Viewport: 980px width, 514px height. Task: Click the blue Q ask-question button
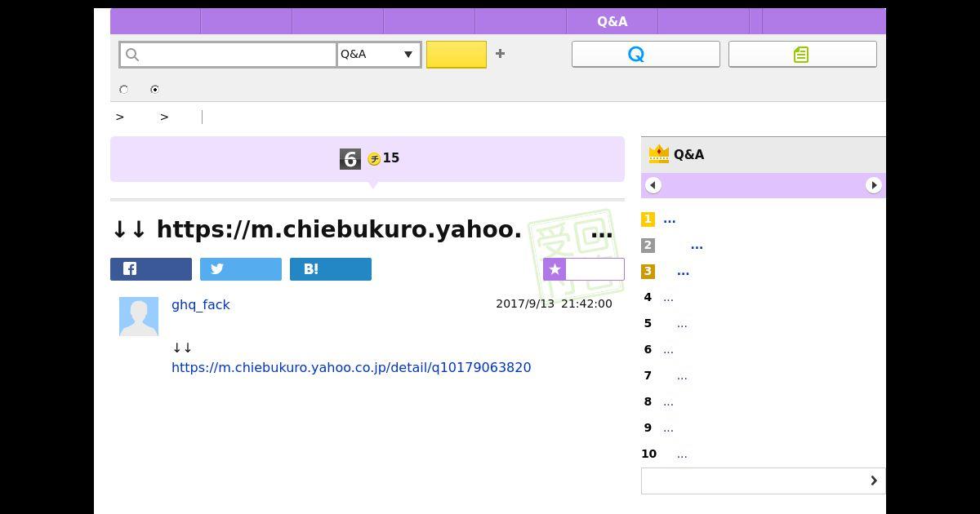[645, 54]
